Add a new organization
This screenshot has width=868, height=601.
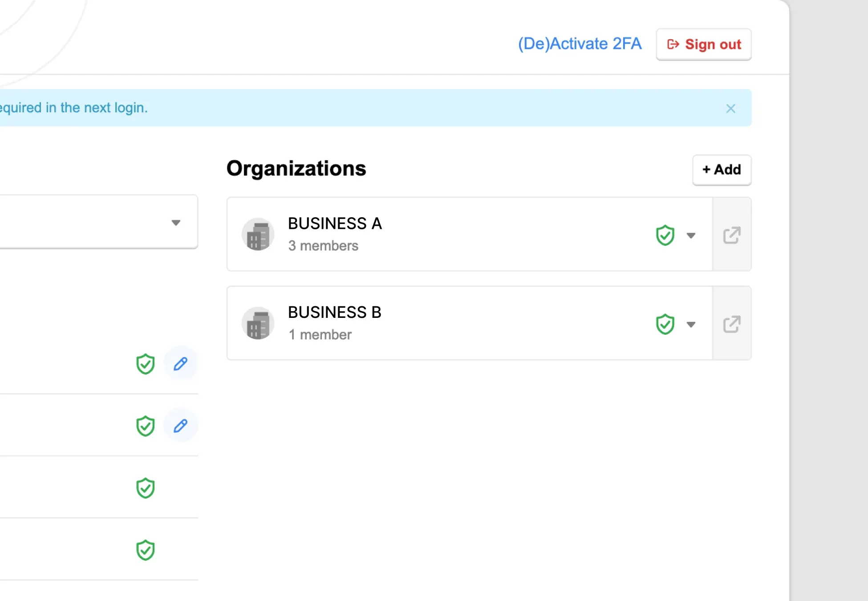[722, 170]
